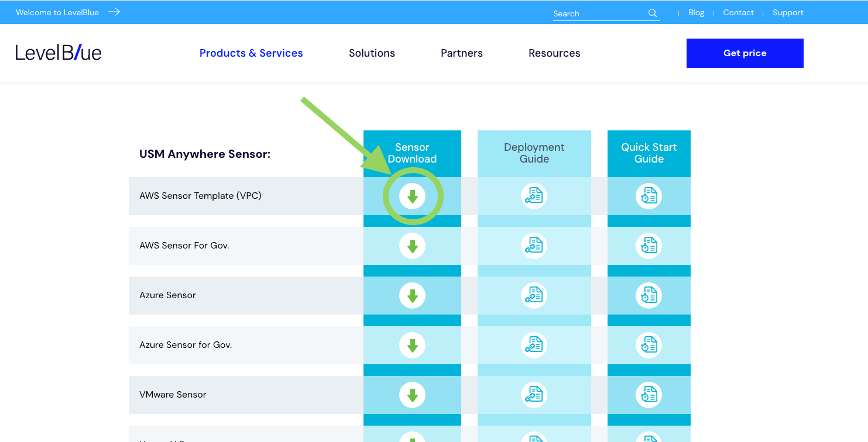Click the VMware Sensor row label
Viewport: 868px width, 442px height.
tap(173, 395)
